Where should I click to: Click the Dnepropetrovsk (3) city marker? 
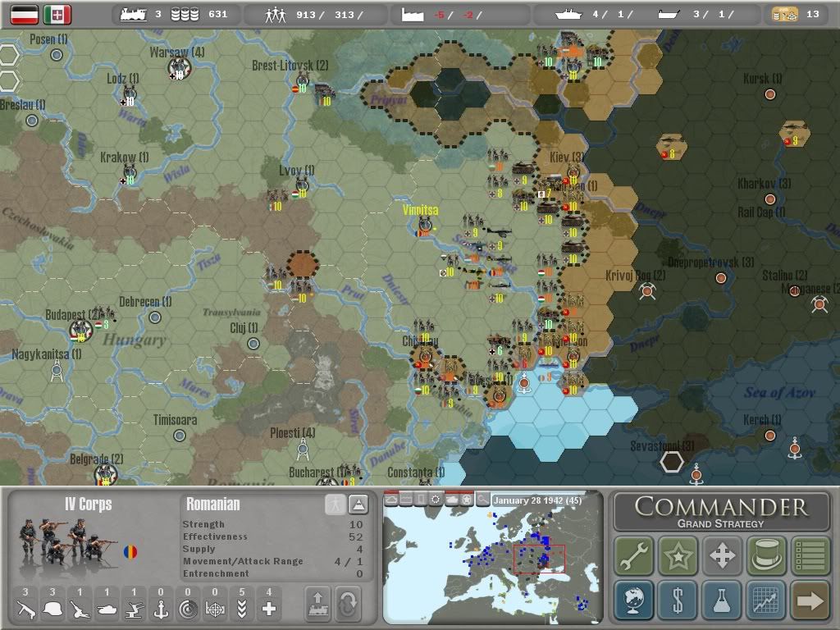(x=720, y=278)
